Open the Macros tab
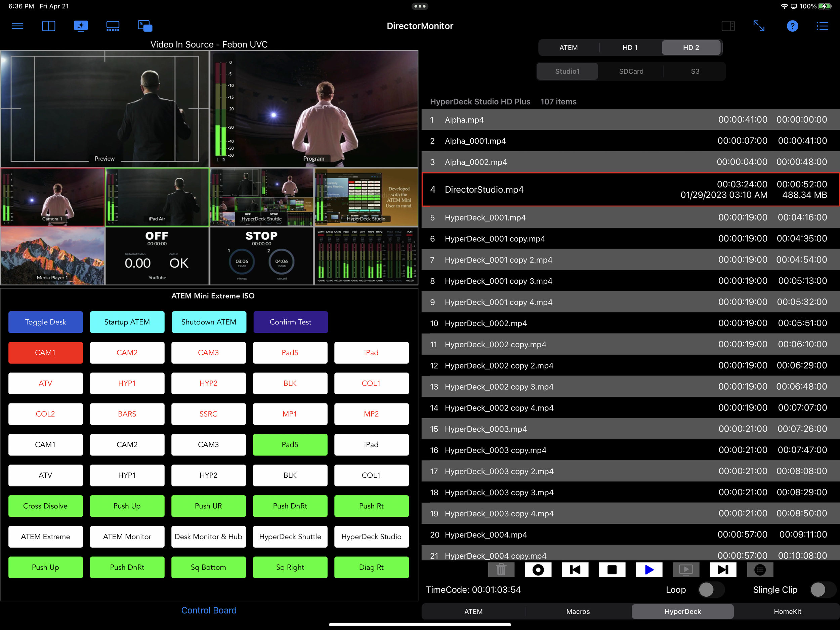Screen dimensions: 840x630 578,612
